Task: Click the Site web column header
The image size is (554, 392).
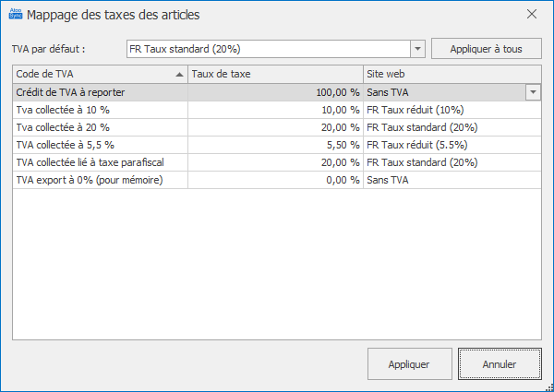Action: (452, 74)
